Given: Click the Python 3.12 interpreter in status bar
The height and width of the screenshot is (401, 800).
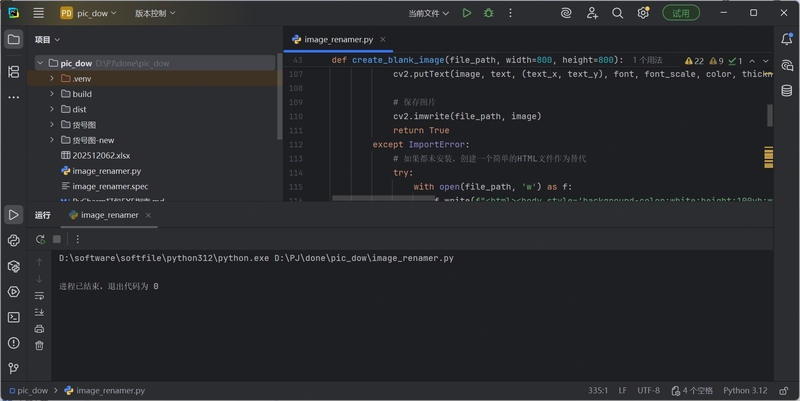Looking at the screenshot, I should pos(745,390).
